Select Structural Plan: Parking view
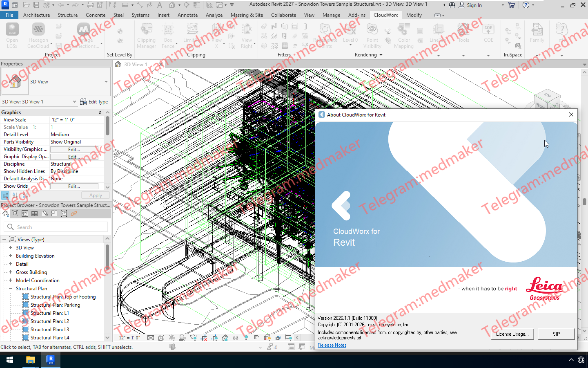 [x=55, y=305]
